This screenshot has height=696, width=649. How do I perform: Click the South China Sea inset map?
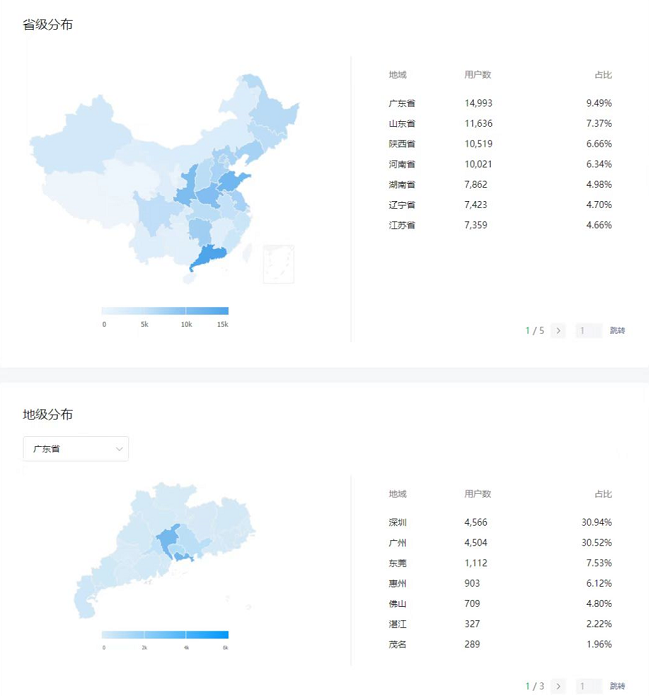(x=278, y=264)
